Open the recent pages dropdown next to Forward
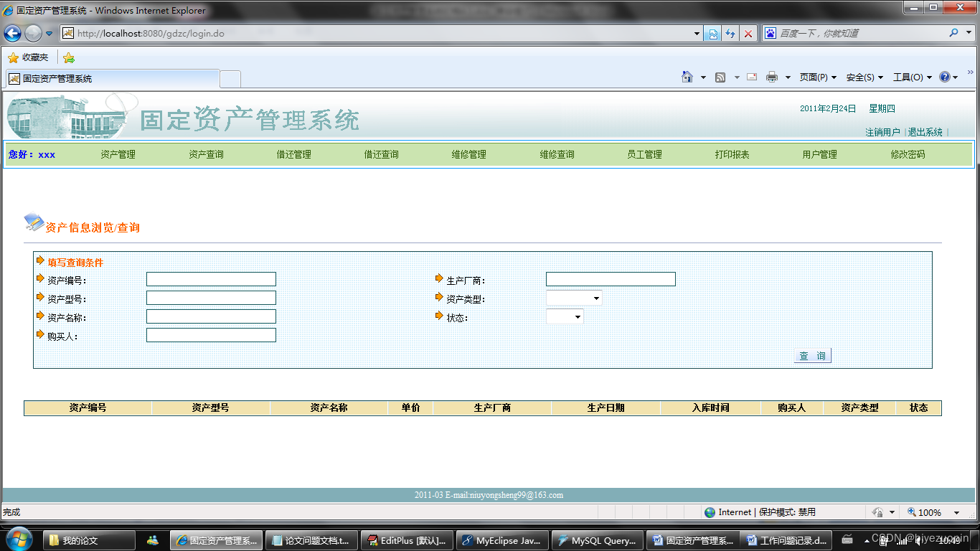 pos(49,33)
